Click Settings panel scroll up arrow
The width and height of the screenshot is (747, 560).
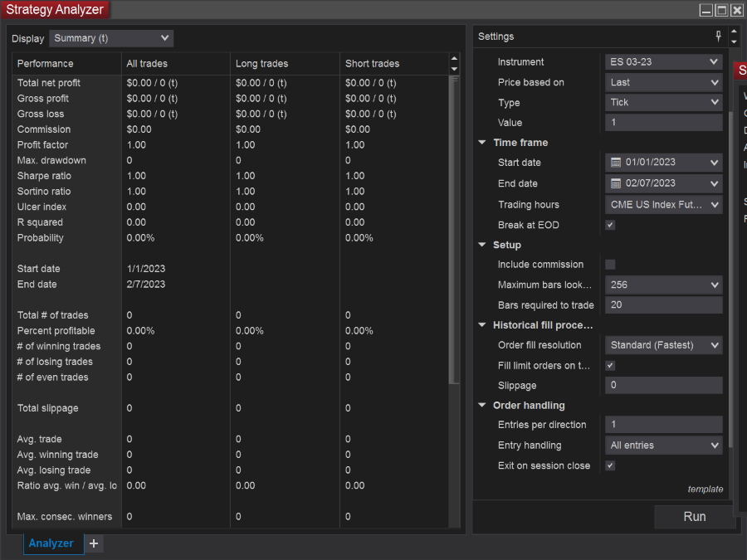(x=735, y=32)
